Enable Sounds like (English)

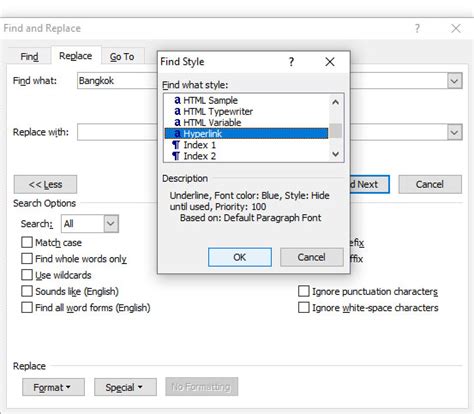point(27,291)
